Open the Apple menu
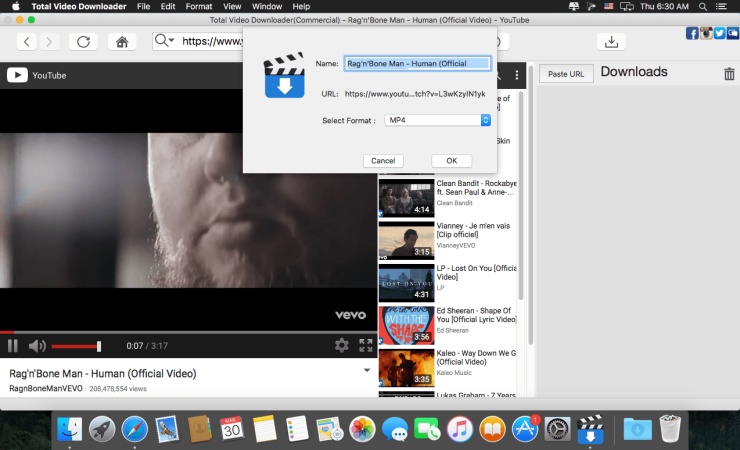The height and width of the screenshot is (450, 740). tap(16, 7)
